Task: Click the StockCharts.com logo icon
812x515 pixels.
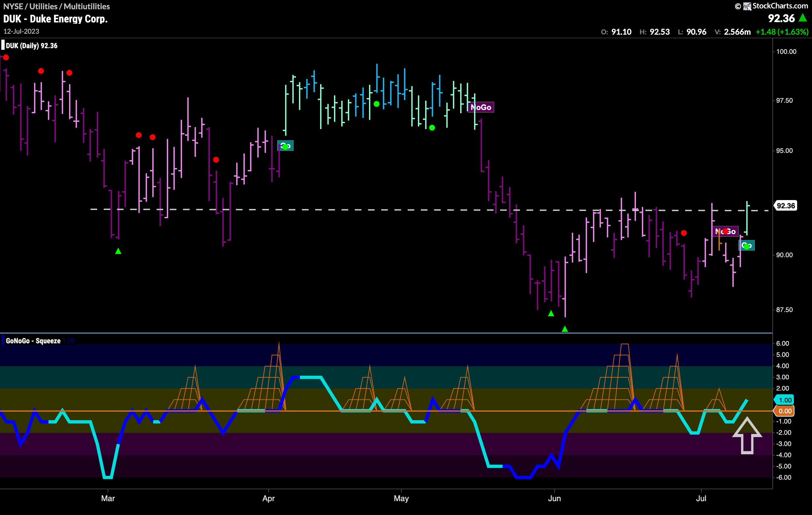Action: click(747, 6)
